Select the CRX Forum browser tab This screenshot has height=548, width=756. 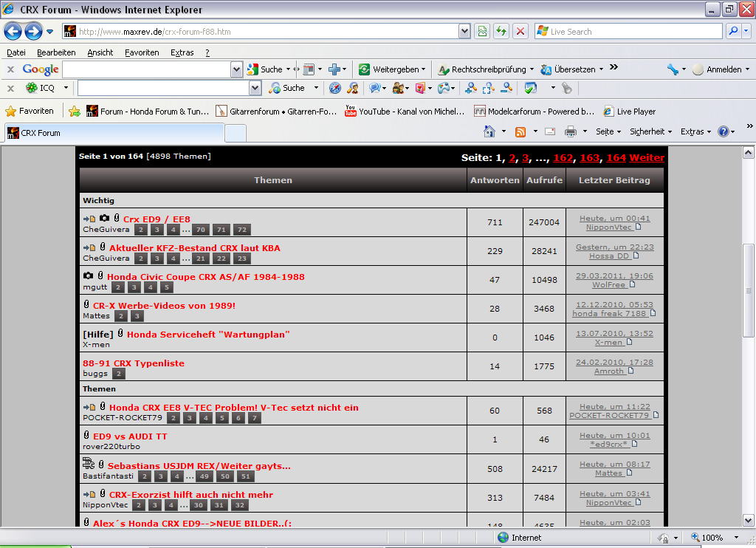(x=114, y=133)
